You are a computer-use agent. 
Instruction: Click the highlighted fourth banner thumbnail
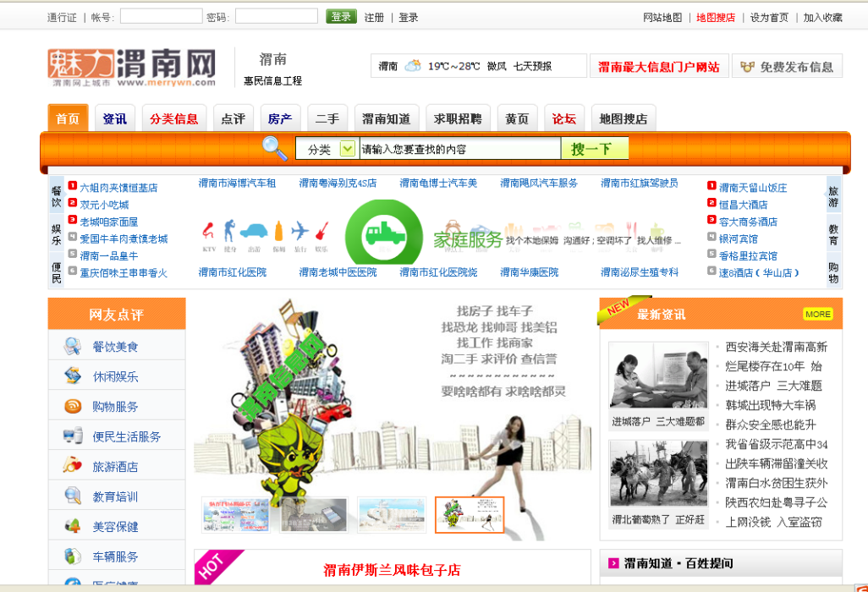pos(470,514)
